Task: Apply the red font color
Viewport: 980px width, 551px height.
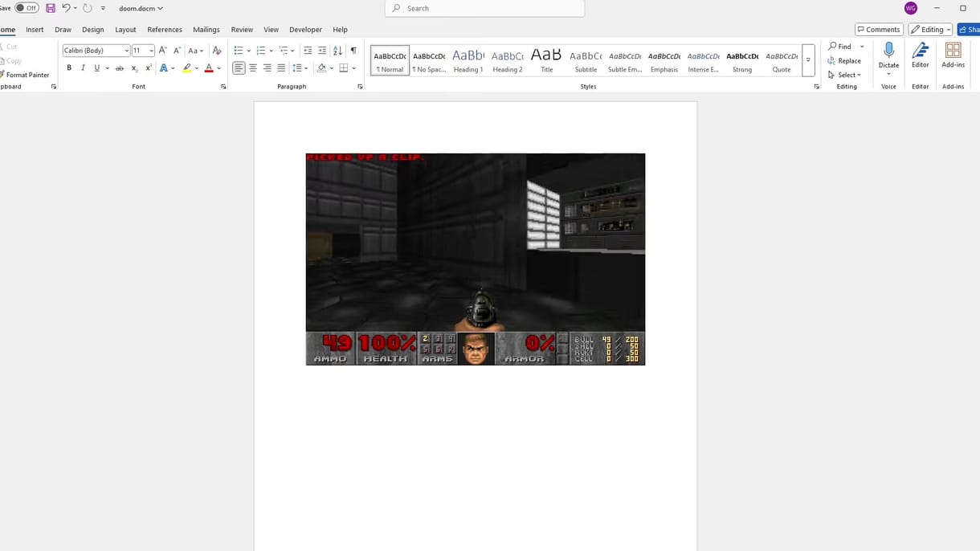Action: click(x=209, y=68)
